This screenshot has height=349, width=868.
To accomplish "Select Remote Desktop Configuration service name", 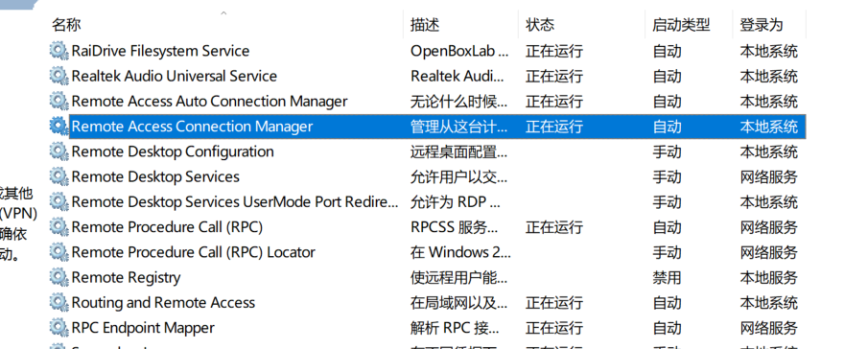I will 173,151.
